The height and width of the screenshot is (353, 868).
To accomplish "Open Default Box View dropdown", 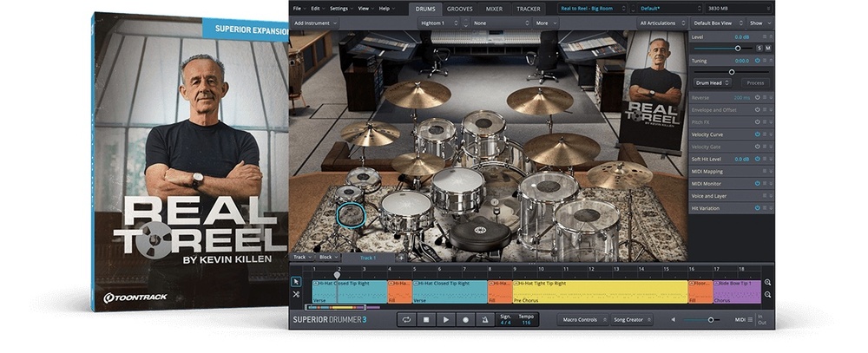I will (718, 23).
